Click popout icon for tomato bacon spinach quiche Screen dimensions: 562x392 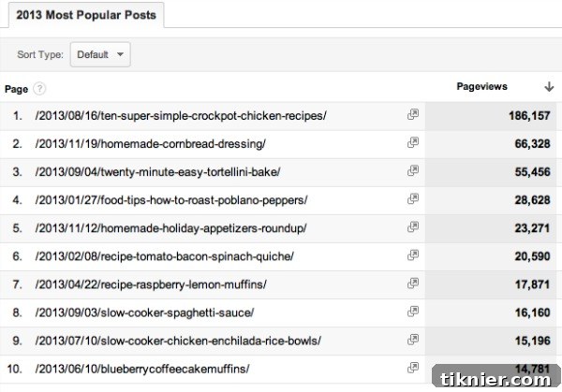coord(412,255)
